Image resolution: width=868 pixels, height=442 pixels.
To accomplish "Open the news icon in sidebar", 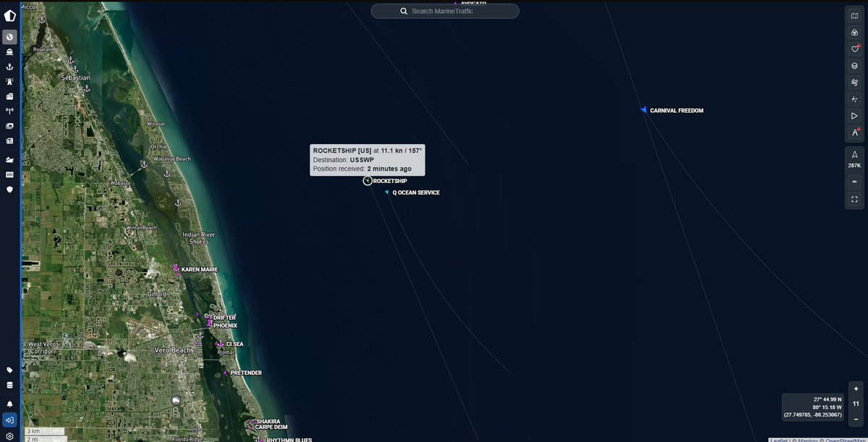I will coord(9,140).
